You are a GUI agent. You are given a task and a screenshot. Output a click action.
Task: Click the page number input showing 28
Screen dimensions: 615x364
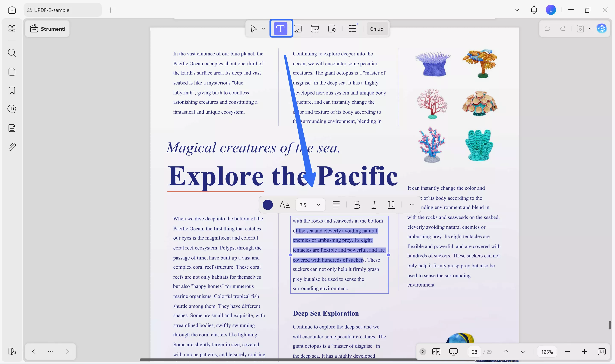[x=474, y=351]
